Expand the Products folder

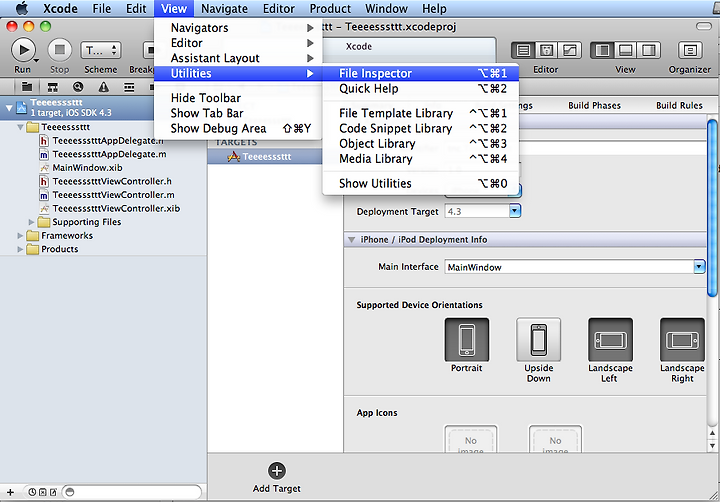20,249
